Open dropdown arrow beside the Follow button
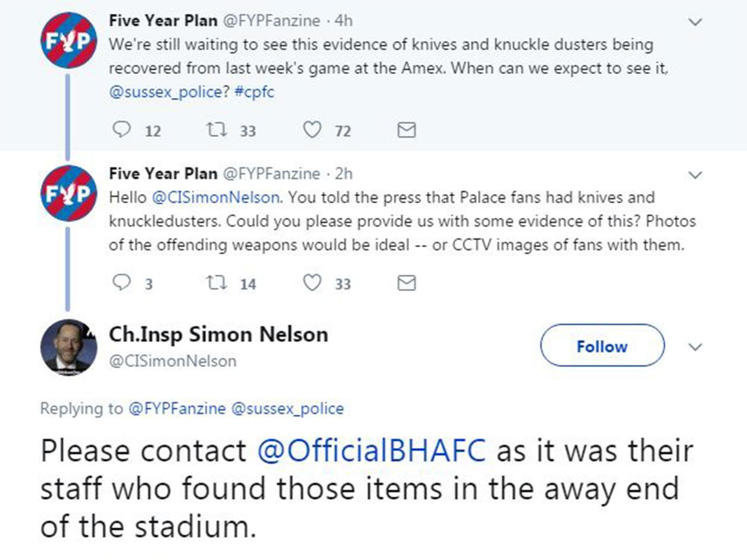The image size is (747, 560). coord(695,347)
